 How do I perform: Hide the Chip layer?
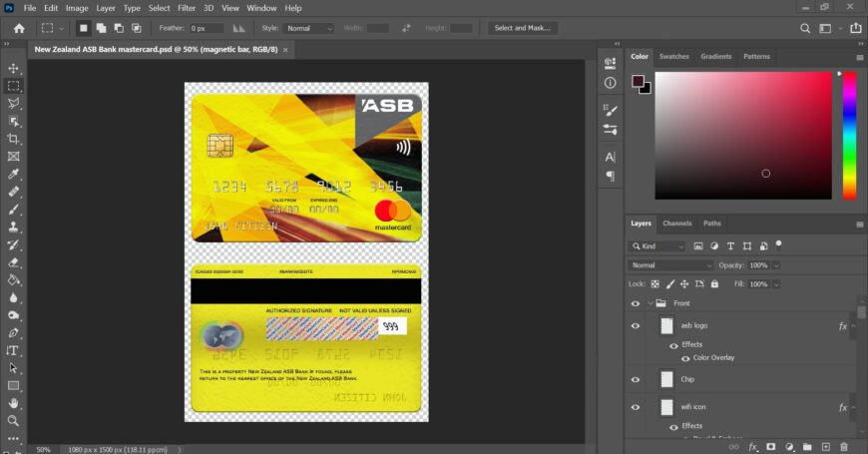636,379
